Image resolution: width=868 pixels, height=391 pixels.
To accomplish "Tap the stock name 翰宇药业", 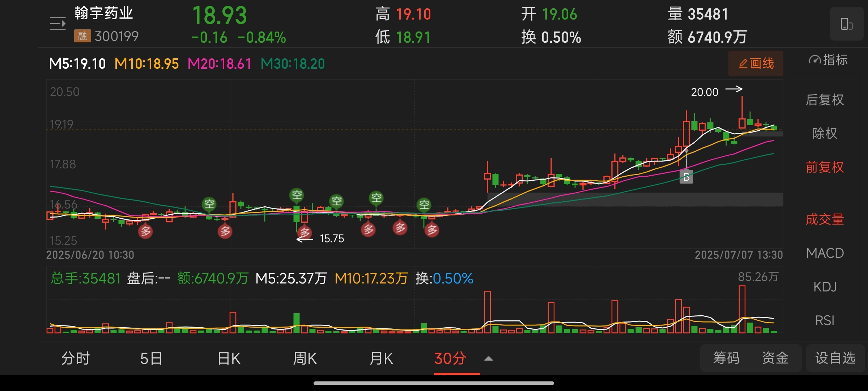I will tap(104, 13).
